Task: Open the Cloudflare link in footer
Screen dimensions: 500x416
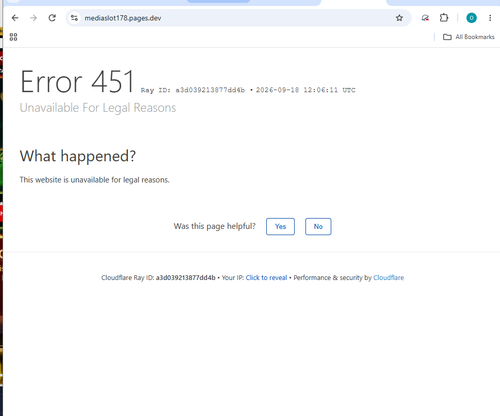Action: coord(388,278)
